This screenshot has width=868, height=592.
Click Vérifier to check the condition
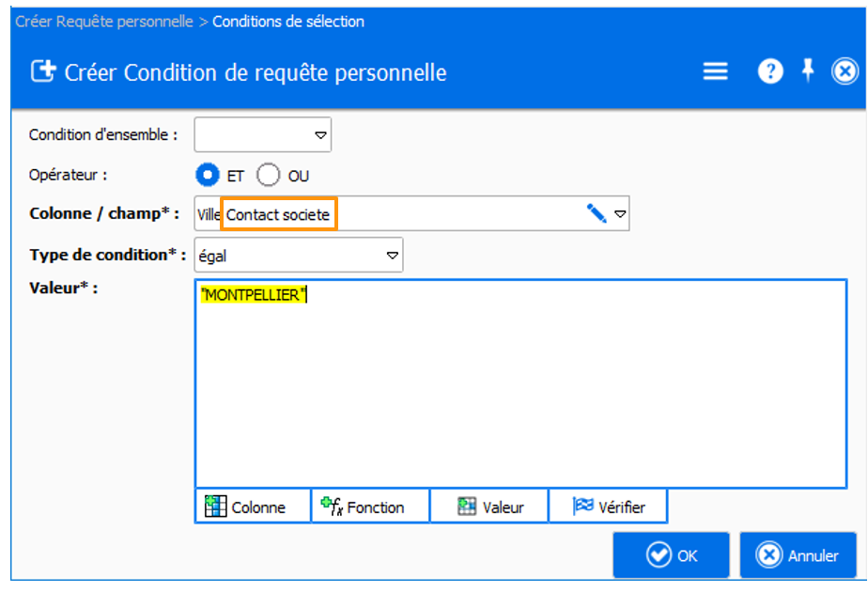click(608, 506)
